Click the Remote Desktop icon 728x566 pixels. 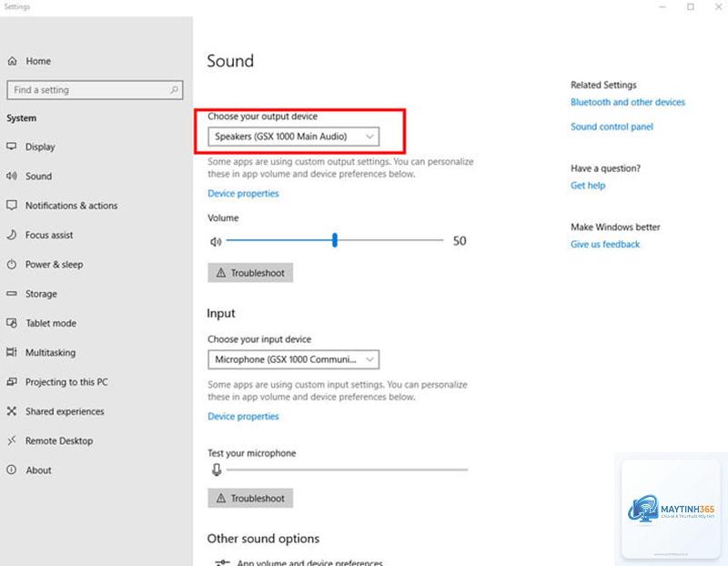(x=12, y=440)
